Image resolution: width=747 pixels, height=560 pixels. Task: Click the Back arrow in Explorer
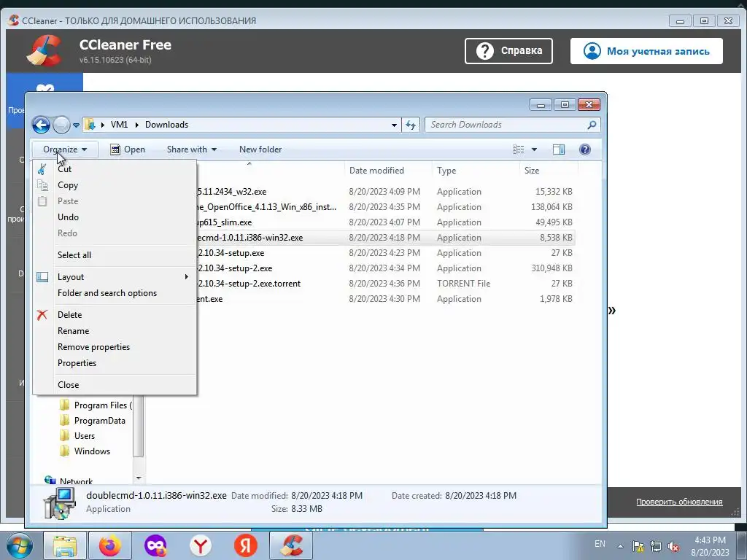[x=41, y=125]
